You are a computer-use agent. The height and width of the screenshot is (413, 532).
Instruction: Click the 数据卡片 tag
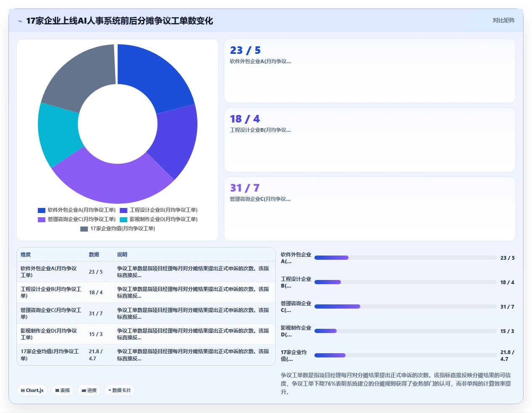pyautogui.click(x=120, y=390)
